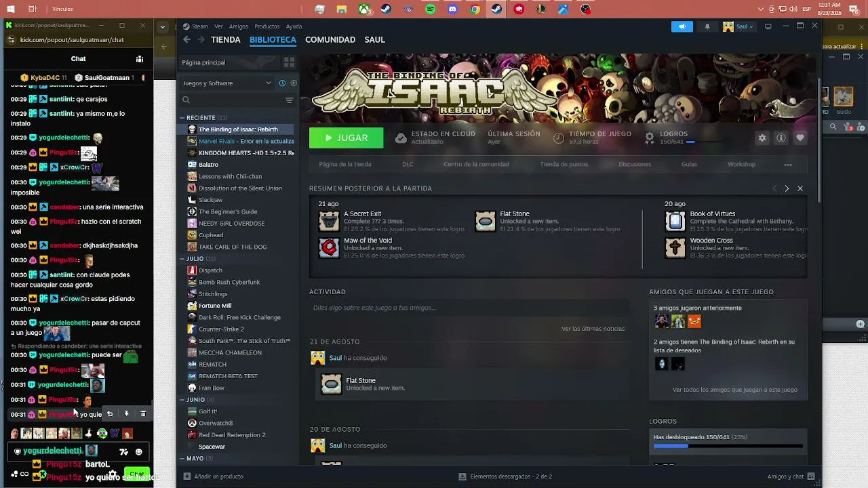Click the achievements progress bar in LOGROS panel
The image size is (868, 488).
(x=728, y=446)
